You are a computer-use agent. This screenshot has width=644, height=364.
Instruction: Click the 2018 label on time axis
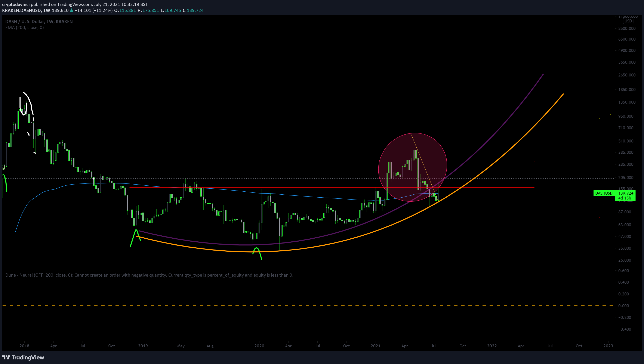pyautogui.click(x=24, y=346)
